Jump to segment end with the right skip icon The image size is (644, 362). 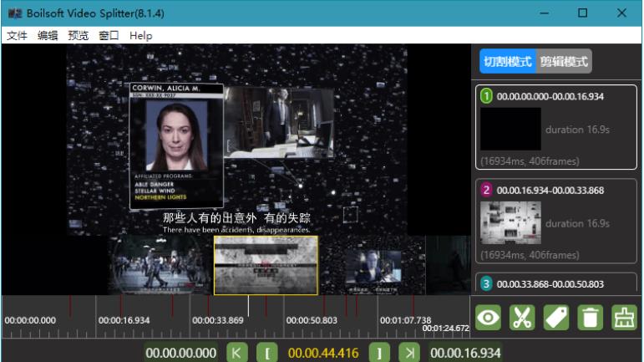408,353
